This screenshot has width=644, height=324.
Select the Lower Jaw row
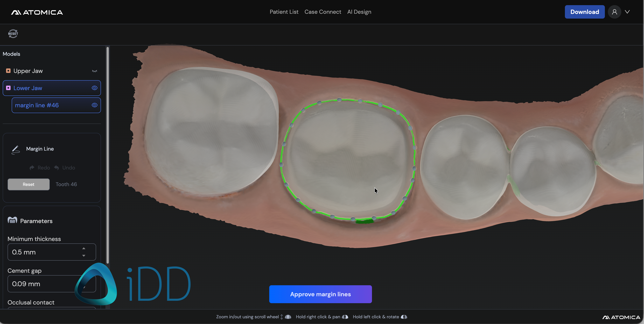(52, 88)
